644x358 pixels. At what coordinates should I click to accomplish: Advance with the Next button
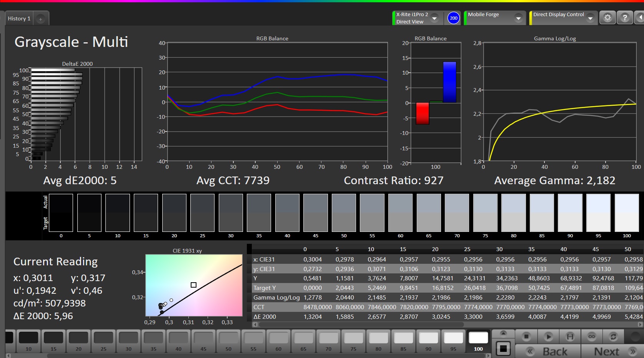[612, 351]
